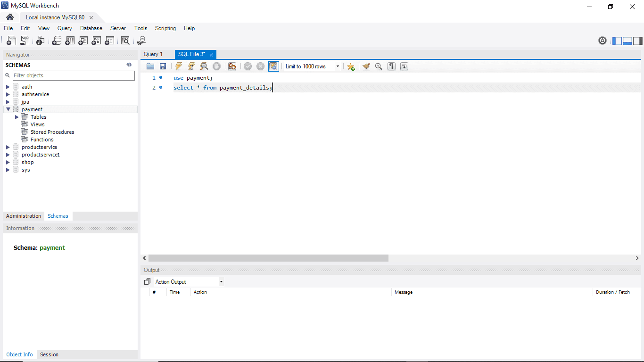The height and width of the screenshot is (362, 644).
Task: Close the Local instance MySQL80 tab
Action: tap(91, 17)
